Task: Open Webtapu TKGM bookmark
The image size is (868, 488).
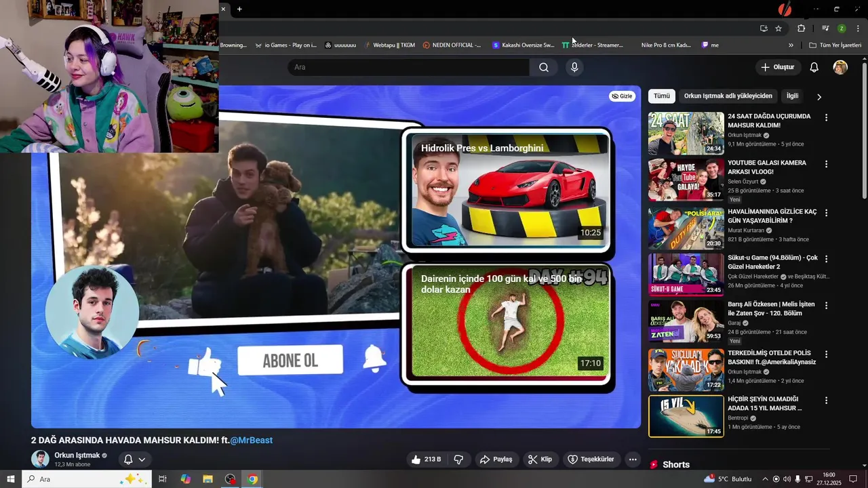Action: point(389,45)
